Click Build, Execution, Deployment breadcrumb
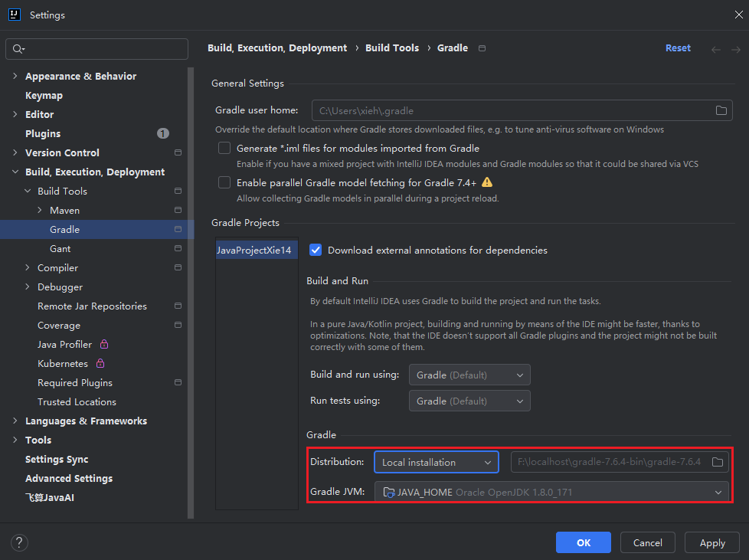Image resolution: width=749 pixels, height=560 pixels. click(x=277, y=48)
